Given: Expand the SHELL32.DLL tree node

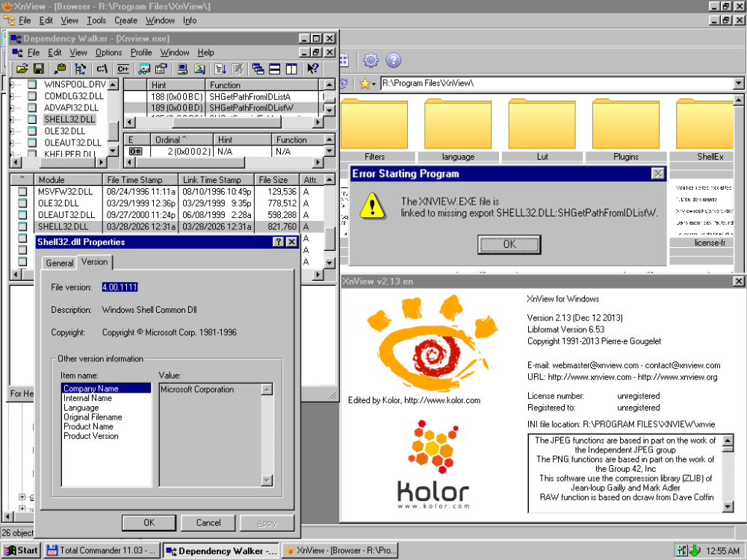Looking at the screenshot, I should [13, 119].
